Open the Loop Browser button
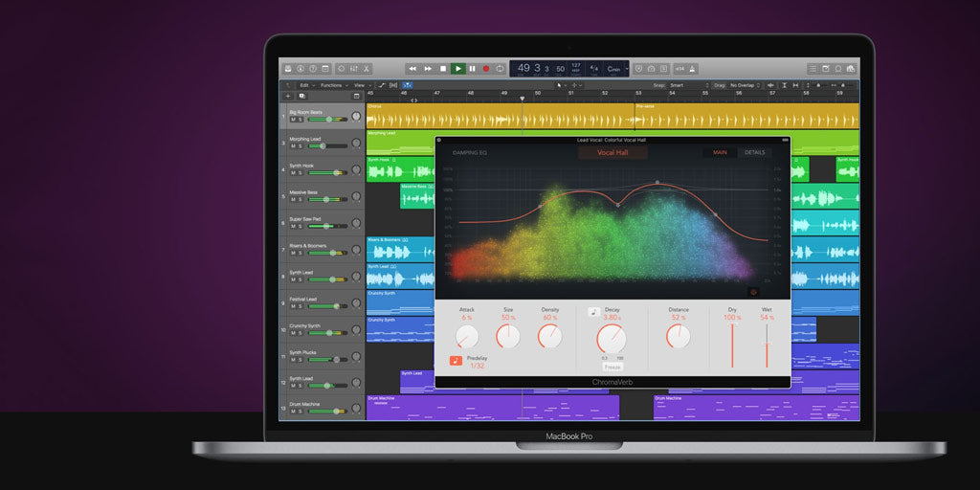The height and width of the screenshot is (490, 980). 838,69
